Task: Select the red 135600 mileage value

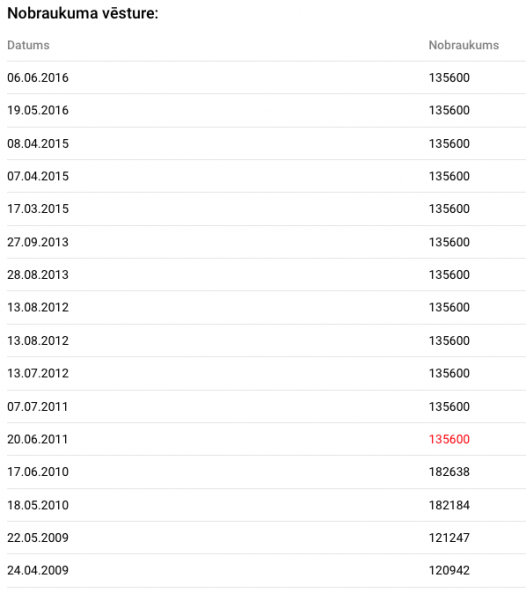Action: coord(449,439)
